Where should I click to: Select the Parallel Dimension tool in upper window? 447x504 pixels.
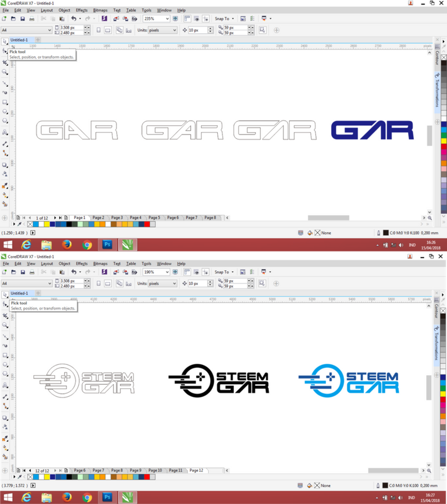click(x=5, y=144)
